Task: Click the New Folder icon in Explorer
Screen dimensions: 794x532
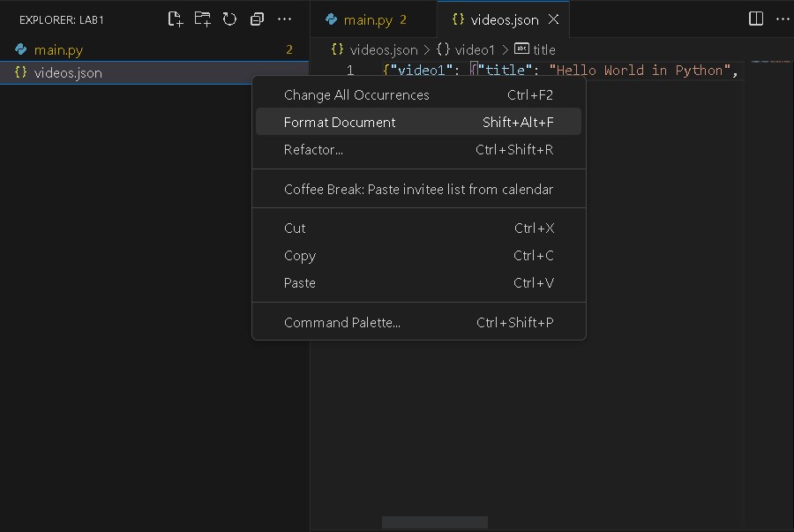Action: coord(202,19)
